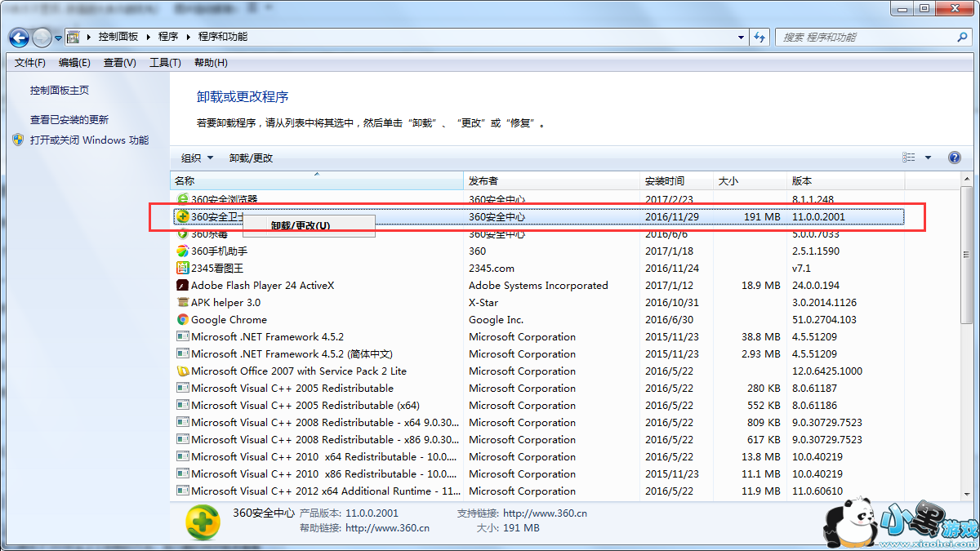The width and height of the screenshot is (980, 551).
Task: Click the Adobe Flash Player 24 ActiveX icon
Action: pyautogui.click(x=183, y=286)
